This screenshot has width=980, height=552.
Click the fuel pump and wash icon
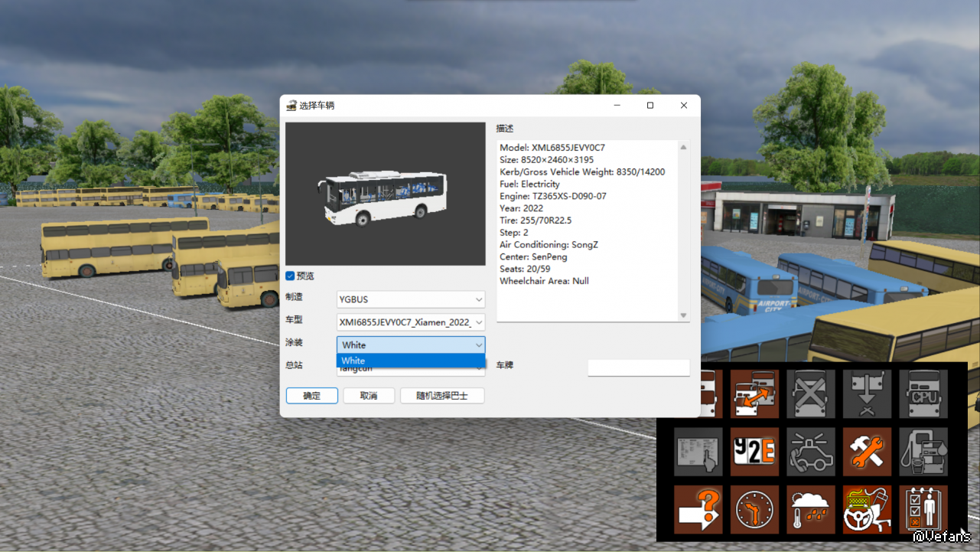click(x=923, y=452)
